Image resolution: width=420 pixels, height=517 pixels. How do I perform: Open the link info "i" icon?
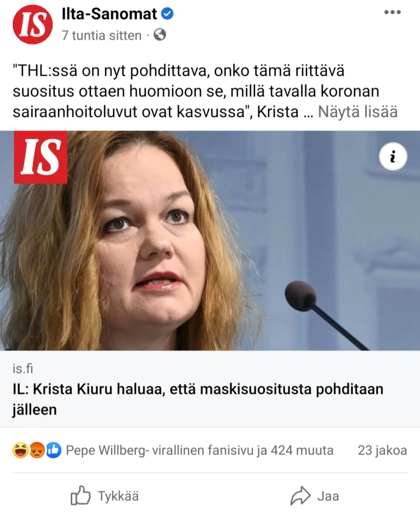[x=393, y=157]
